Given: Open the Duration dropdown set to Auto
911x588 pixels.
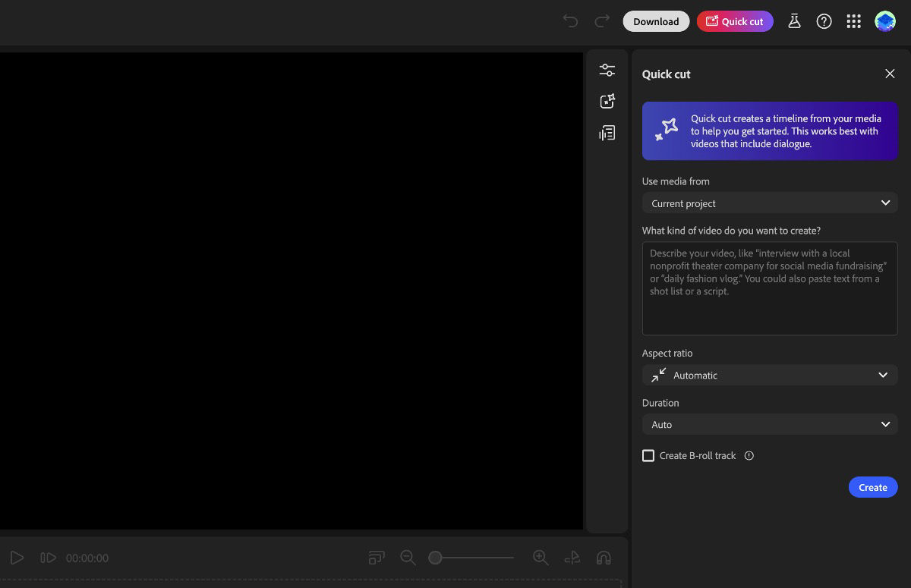Looking at the screenshot, I should coord(770,424).
